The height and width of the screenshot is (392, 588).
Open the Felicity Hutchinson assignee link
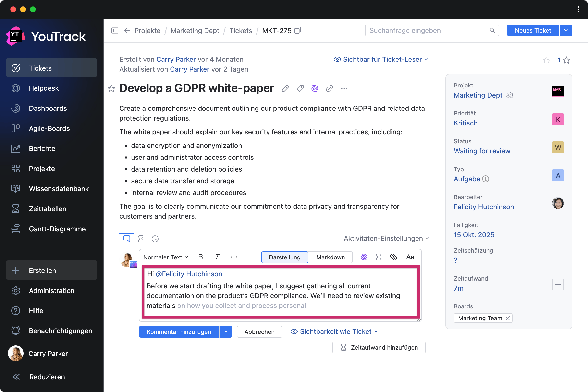coord(483,207)
